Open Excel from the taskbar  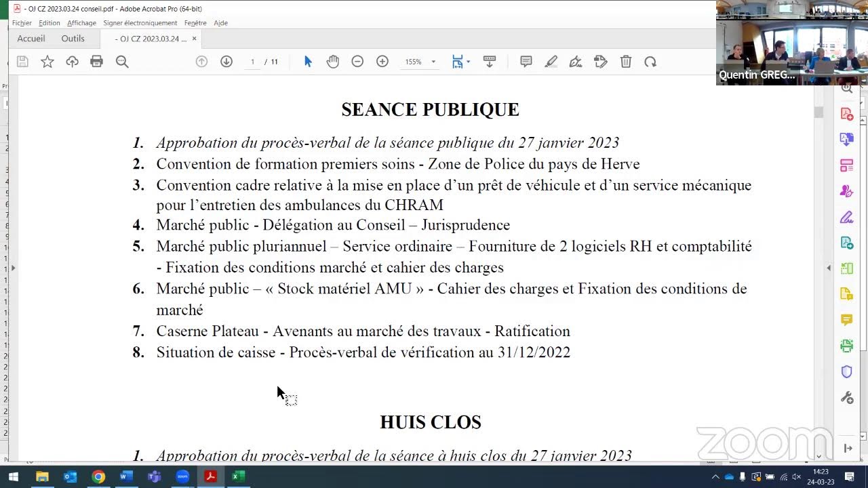(238, 476)
